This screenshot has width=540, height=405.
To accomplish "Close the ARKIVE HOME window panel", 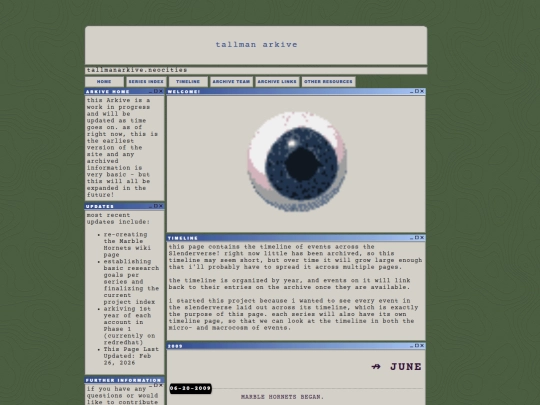I will coord(161,91).
